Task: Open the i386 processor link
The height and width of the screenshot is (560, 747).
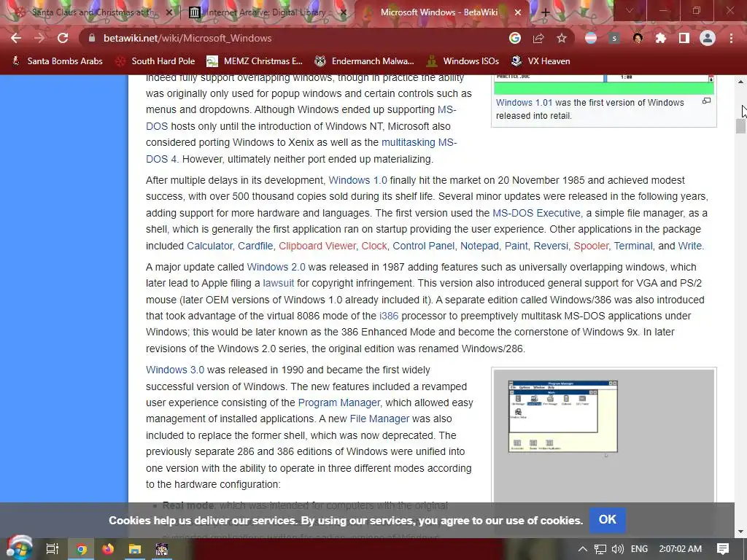Action: point(389,316)
